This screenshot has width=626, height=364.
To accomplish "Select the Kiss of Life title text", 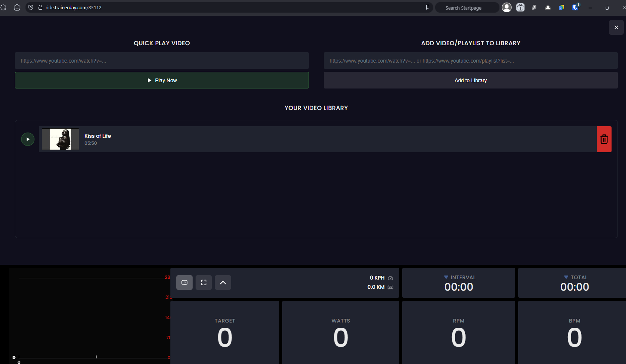I will tap(98, 136).
